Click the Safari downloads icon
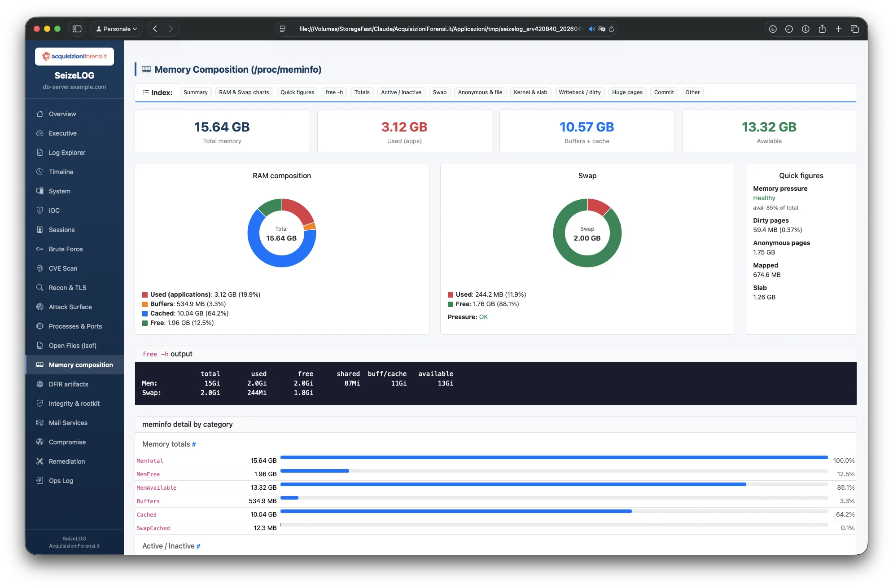The width and height of the screenshot is (893, 588). coord(773,29)
